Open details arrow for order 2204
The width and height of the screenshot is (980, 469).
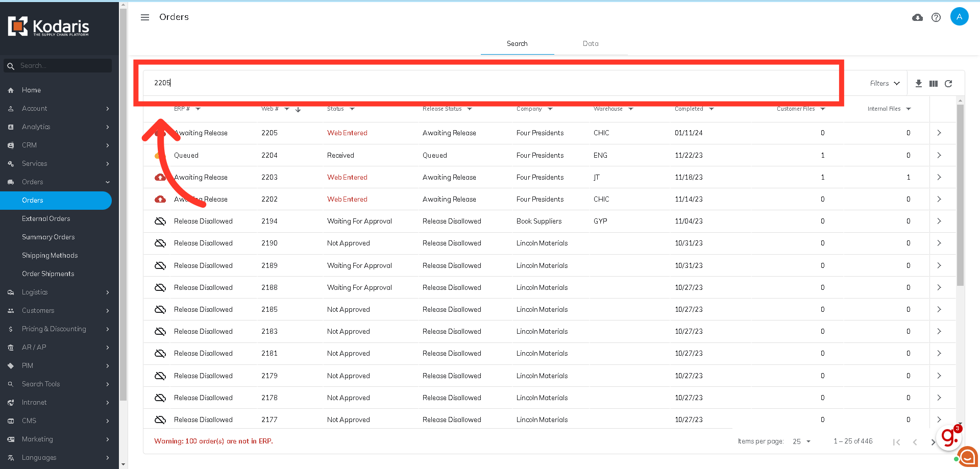pos(939,155)
